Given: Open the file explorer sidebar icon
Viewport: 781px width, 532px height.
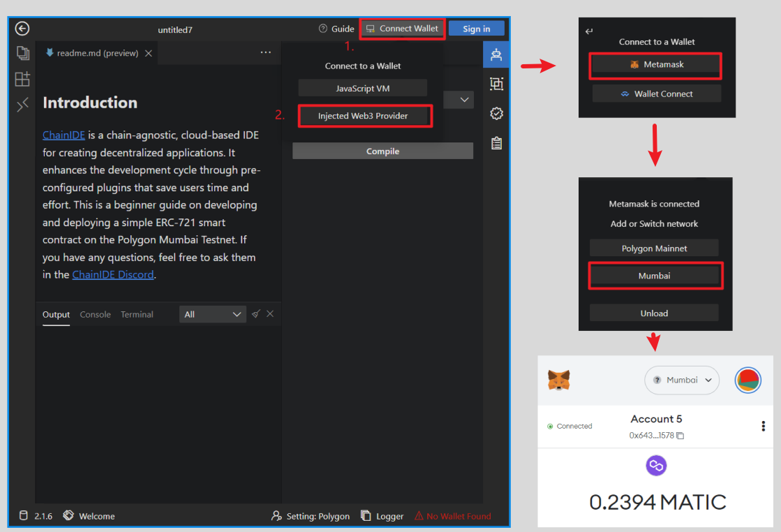Looking at the screenshot, I should point(22,53).
